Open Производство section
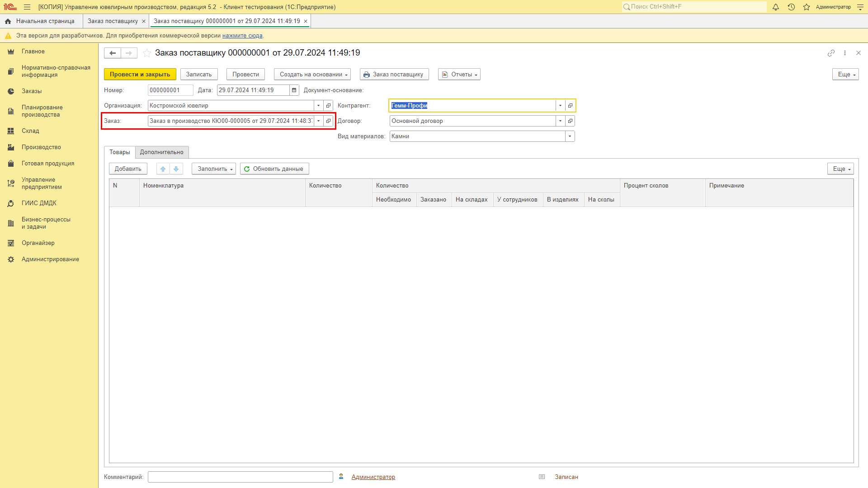Screen dimensions: 868x488 [x=41, y=147]
